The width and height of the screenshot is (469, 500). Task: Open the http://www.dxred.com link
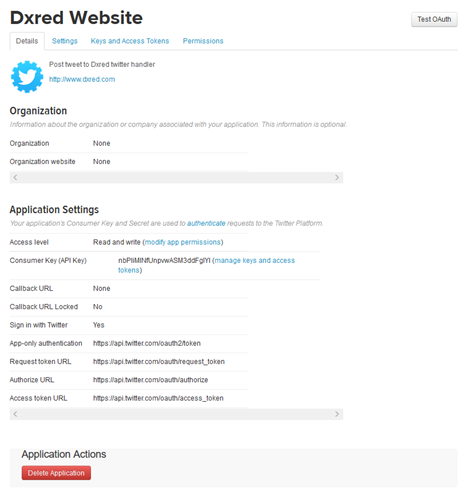(82, 79)
